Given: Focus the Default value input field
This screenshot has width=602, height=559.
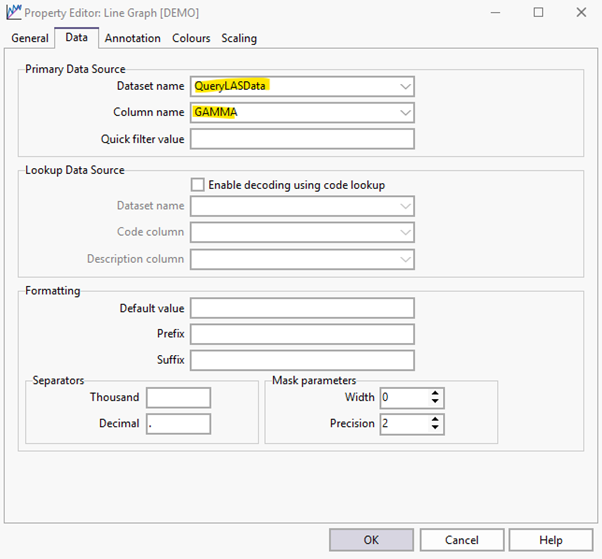Looking at the screenshot, I should (302, 308).
